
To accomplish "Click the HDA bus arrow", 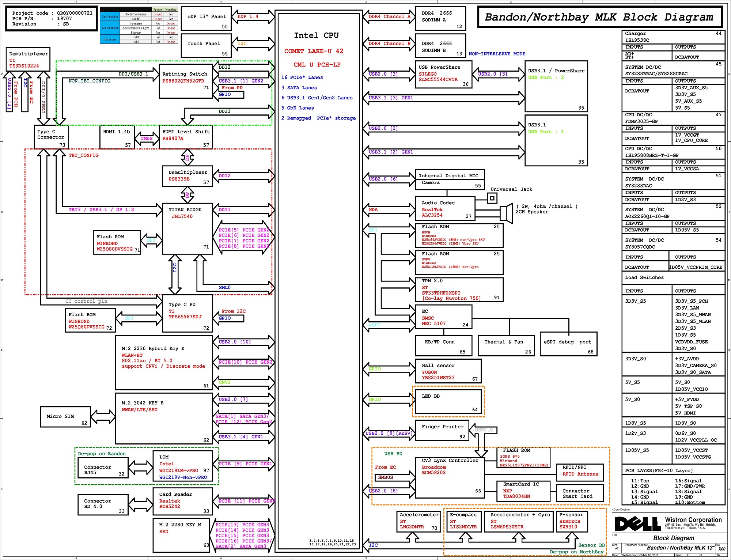I will click(x=389, y=210).
